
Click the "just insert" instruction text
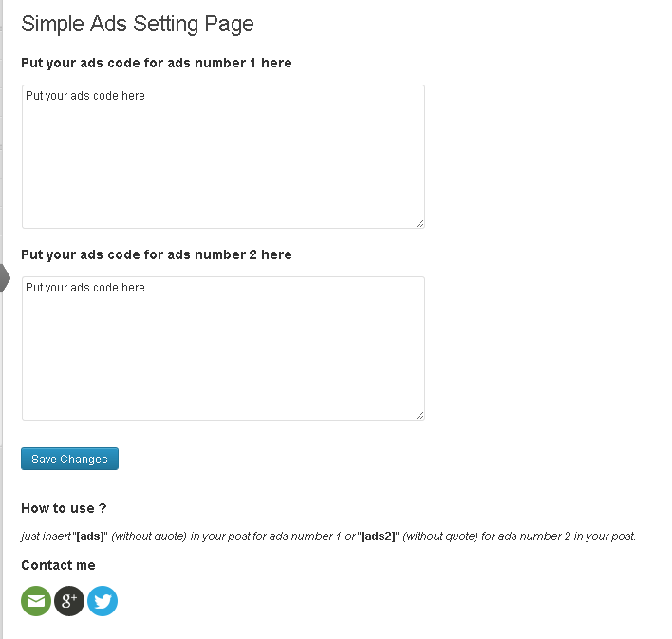[x=46, y=536]
